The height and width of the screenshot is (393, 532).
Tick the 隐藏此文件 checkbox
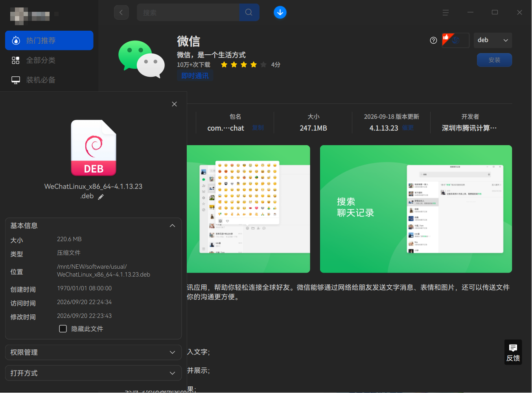(x=63, y=328)
